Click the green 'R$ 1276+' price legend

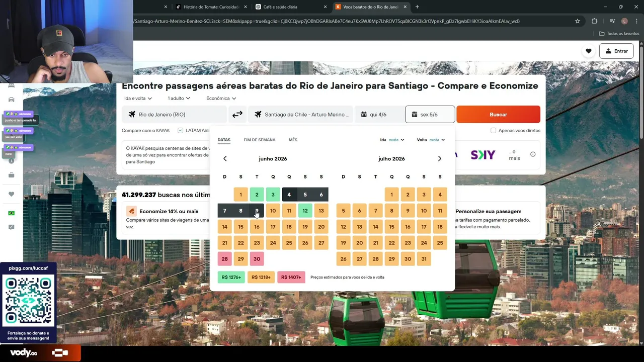click(x=231, y=277)
